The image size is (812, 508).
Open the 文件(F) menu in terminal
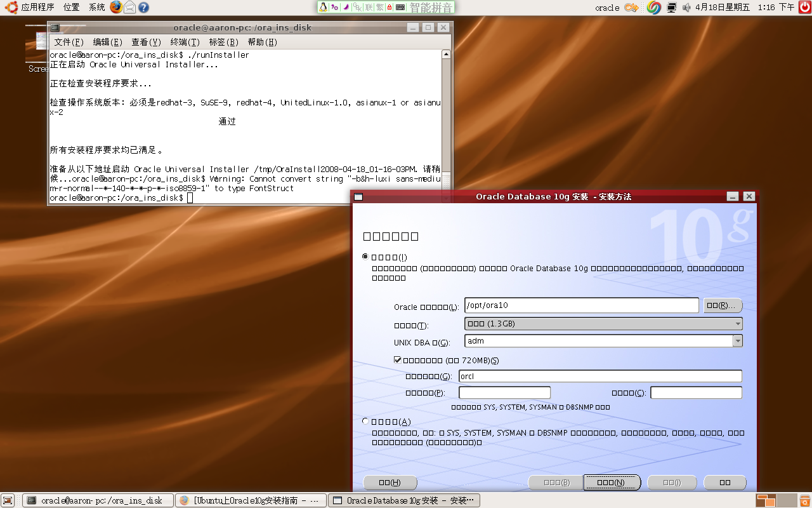pos(69,43)
